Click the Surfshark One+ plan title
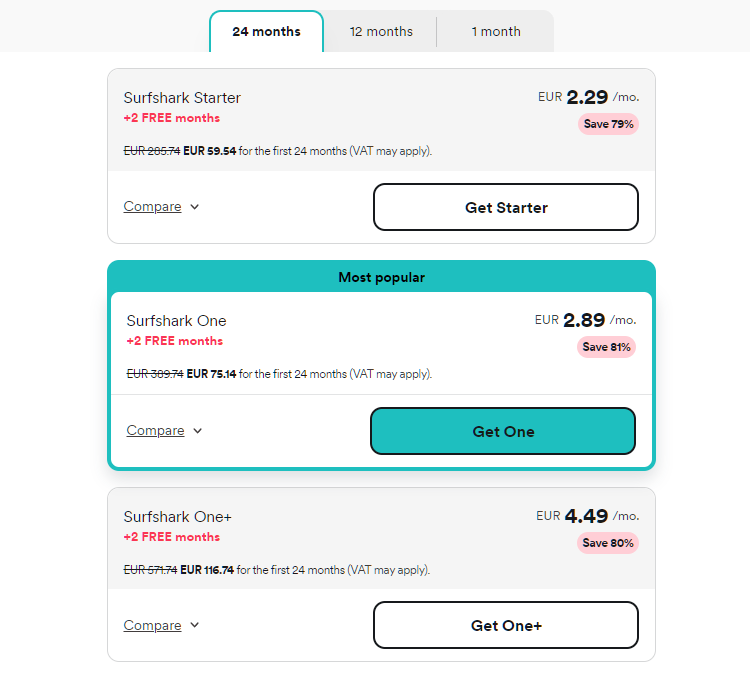750x675 pixels. pos(177,517)
